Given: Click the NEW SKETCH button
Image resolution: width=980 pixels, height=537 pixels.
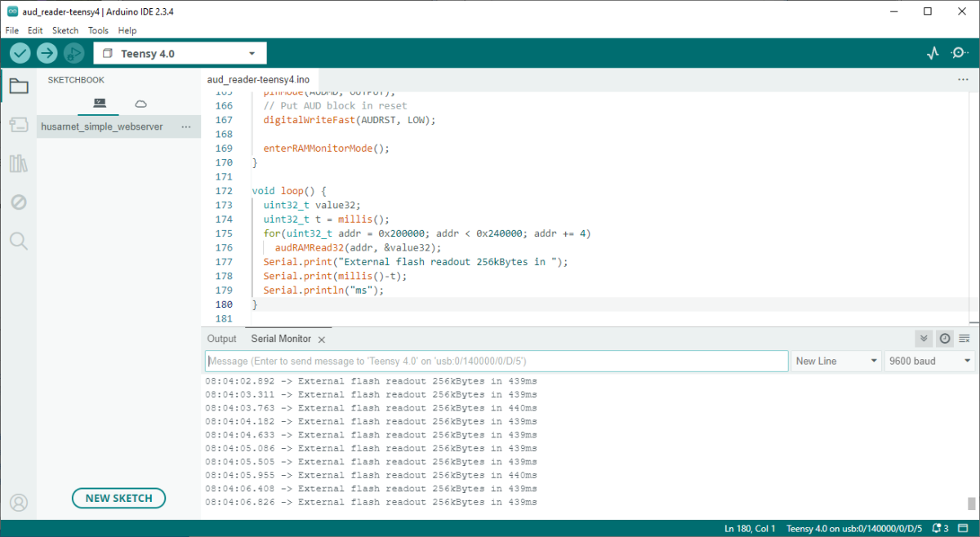Looking at the screenshot, I should (118, 498).
